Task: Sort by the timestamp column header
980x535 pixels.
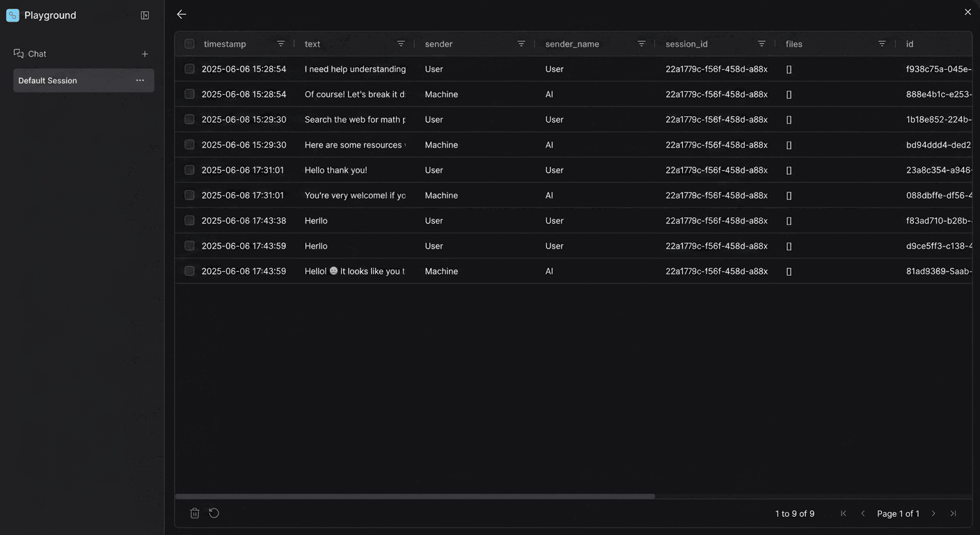Action: (225, 44)
